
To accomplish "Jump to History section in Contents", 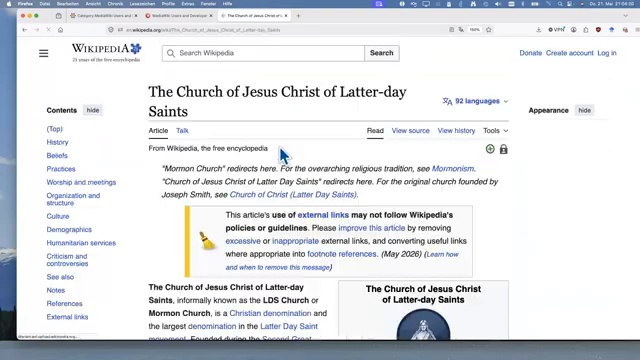I will point(57,142).
